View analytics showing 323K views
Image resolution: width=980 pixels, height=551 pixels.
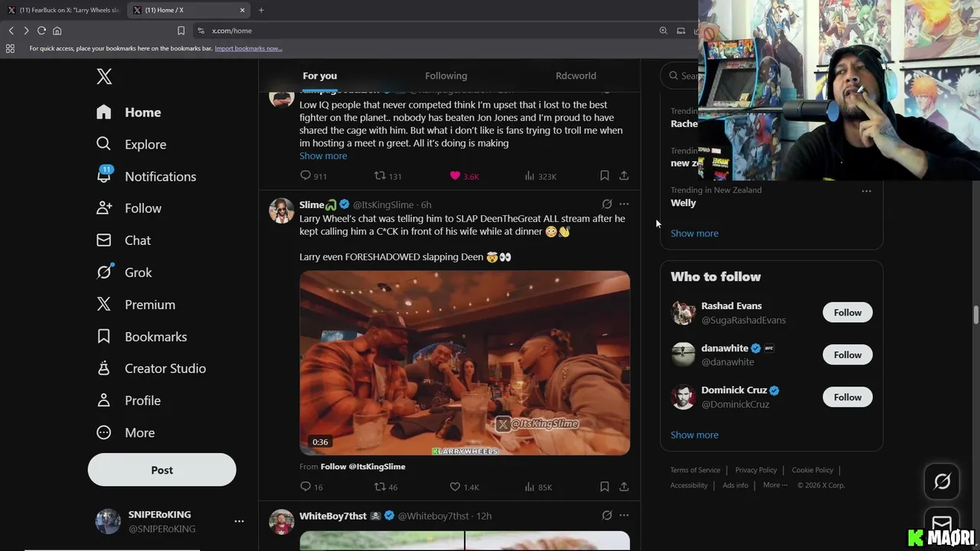tap(541, 176)
